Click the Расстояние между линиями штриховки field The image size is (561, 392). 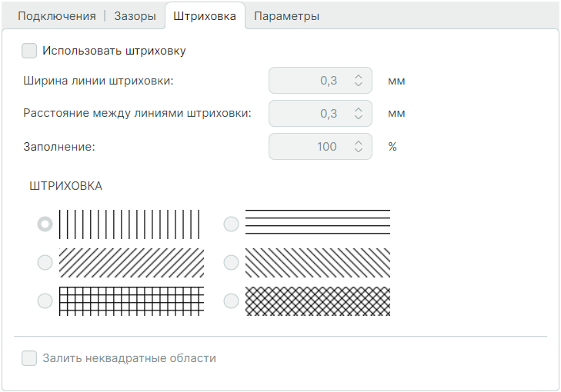tap(309, 113)
